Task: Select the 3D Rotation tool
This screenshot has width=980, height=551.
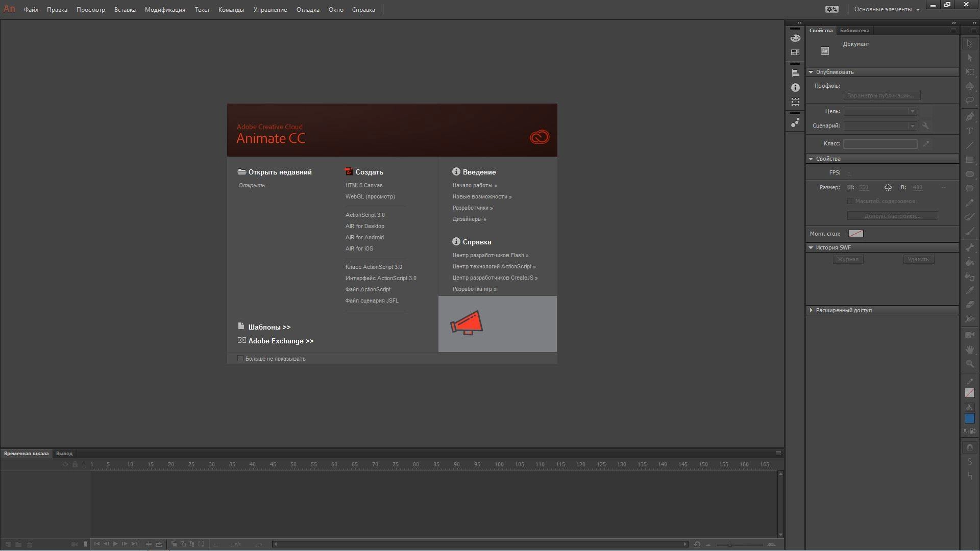Action: [970, 87]
